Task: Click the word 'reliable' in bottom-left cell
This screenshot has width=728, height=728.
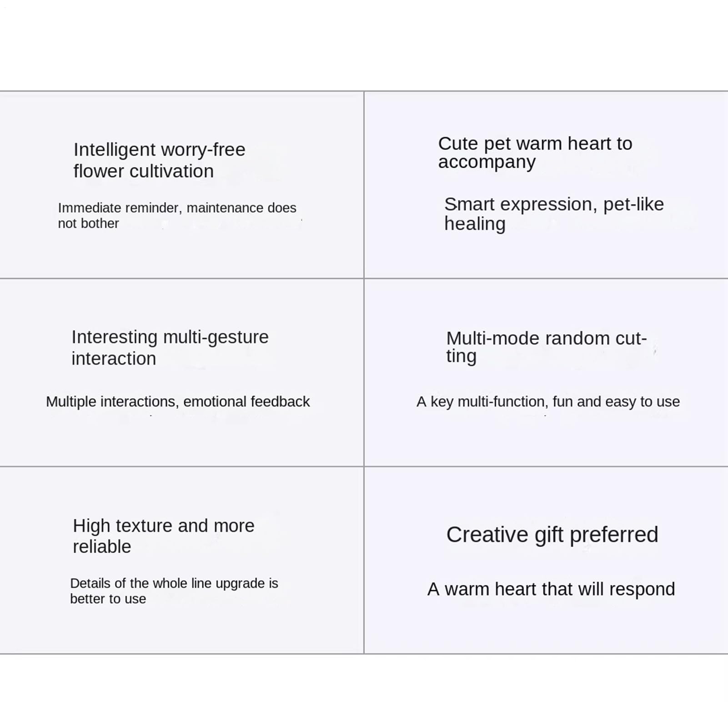Action: (x=102, y=547)
